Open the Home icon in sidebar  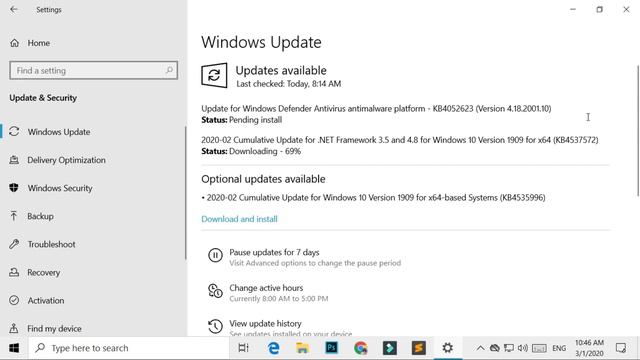point(14,43)
